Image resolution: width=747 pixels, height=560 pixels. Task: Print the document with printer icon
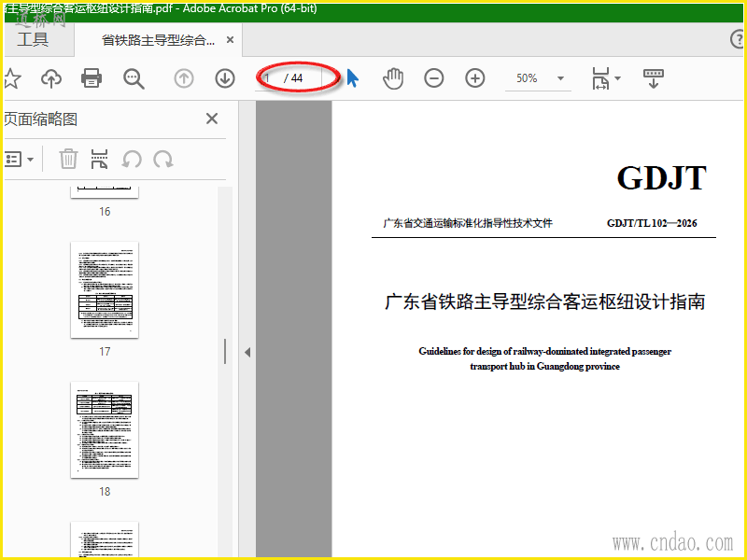coord(92,78)
